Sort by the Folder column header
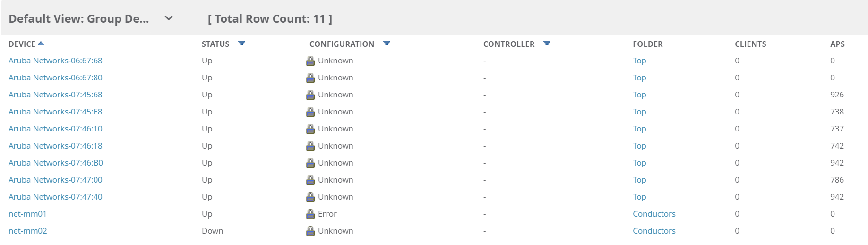868x245 pixels. tap(647, 44)
